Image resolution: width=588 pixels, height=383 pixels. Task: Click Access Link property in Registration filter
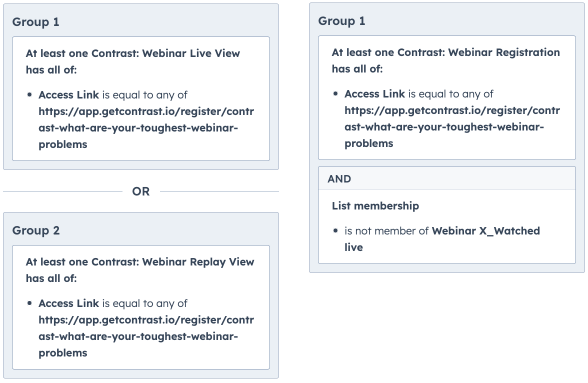[375, 94]
